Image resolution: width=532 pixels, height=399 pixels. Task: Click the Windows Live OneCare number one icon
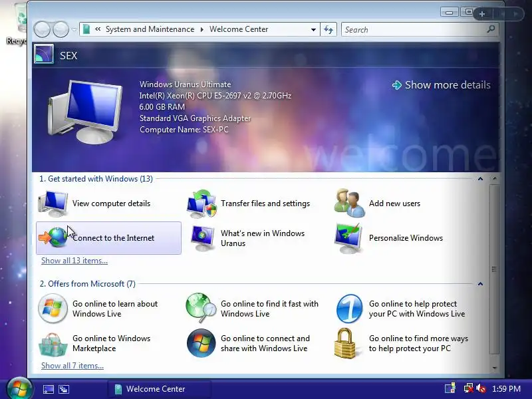[349, 309]
